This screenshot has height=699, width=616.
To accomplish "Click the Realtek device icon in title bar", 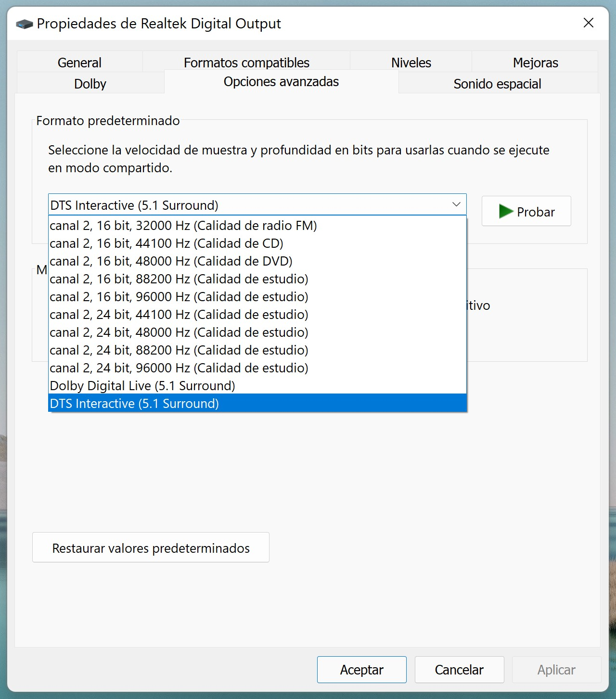I will point(24,24).
